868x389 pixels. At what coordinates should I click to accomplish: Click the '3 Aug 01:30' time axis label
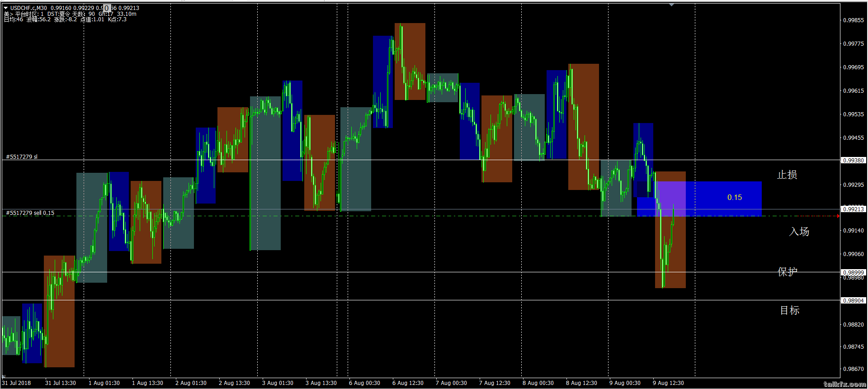pyautogui.click(x=278, y=383)
